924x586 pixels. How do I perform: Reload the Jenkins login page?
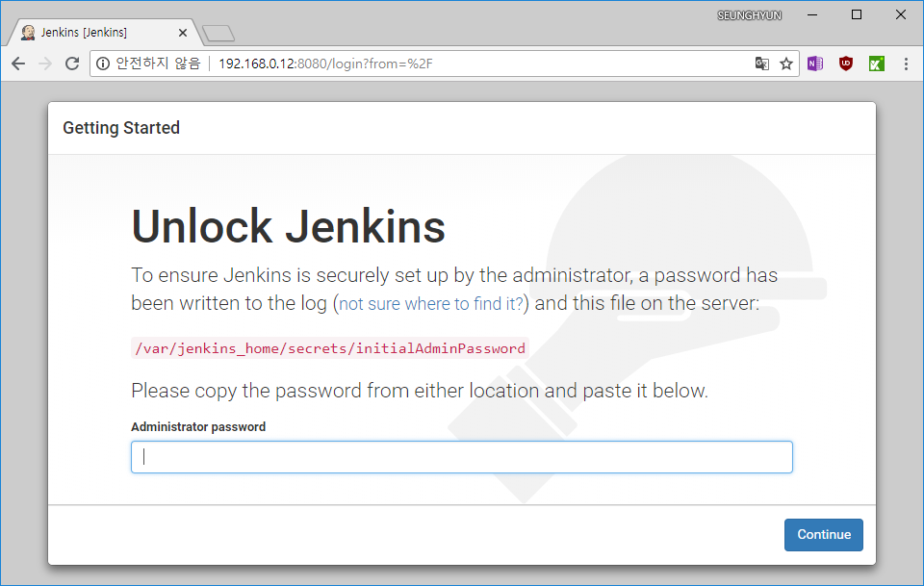[x=72, y=64]
